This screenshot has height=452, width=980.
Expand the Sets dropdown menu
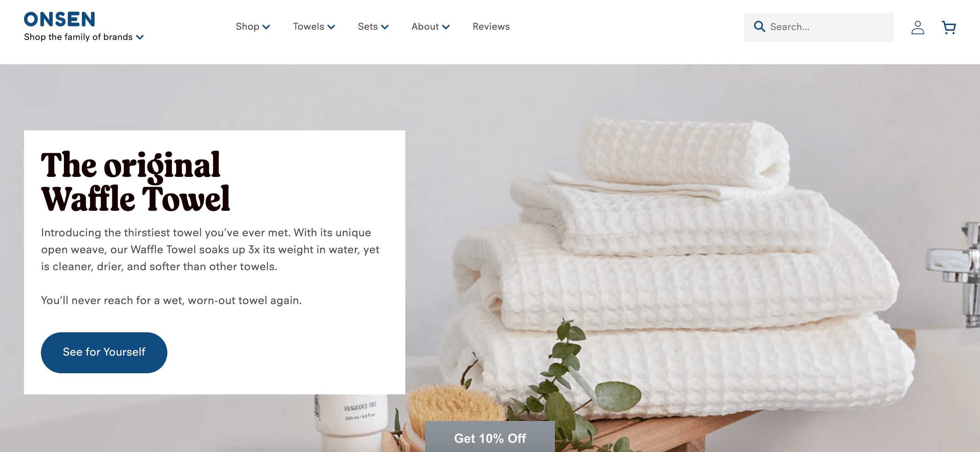click(x=372, y=27)
